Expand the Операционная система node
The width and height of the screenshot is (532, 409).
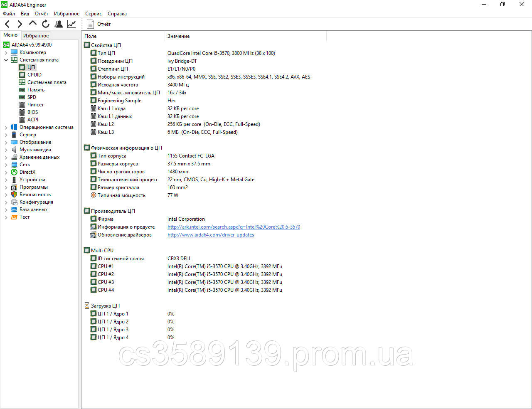pos(6,128)
